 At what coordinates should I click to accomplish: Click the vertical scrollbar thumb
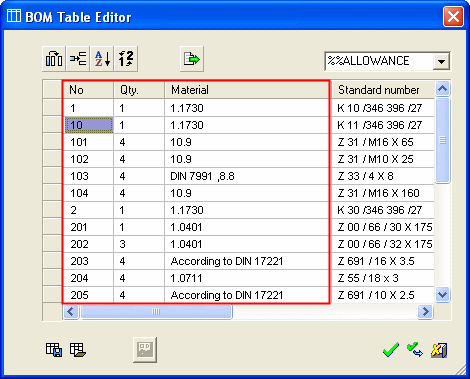(x=443, y=140)
